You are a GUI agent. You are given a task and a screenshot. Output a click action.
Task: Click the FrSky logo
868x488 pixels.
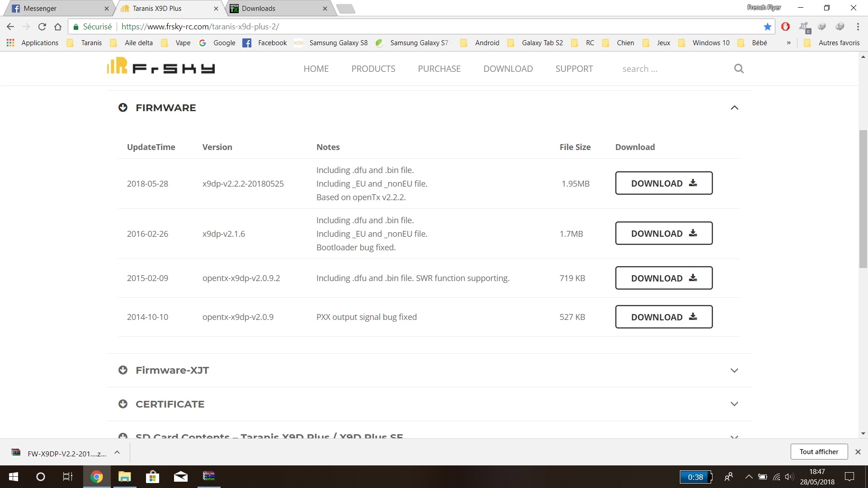pyautogui.click(x=160, y=66)
